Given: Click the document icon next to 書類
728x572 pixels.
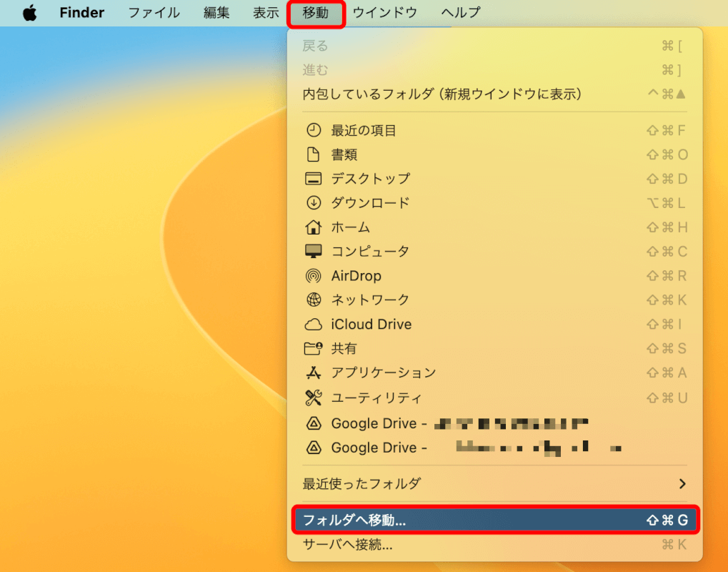Looking at the screenshot, I should pyautogui.click(x=313, y=154).
